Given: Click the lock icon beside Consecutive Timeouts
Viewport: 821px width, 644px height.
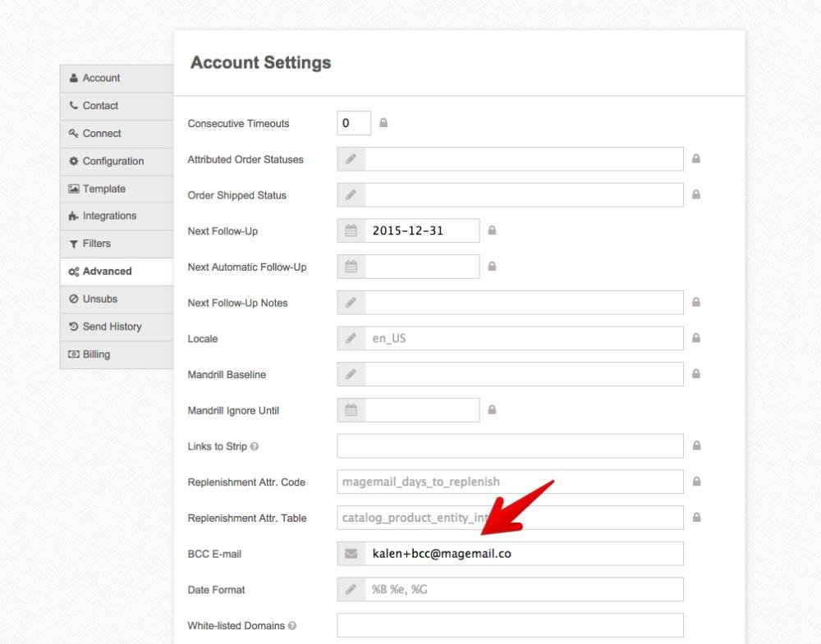Looking at the screenshot, I should pyautogui.click(x=383, y=123).
